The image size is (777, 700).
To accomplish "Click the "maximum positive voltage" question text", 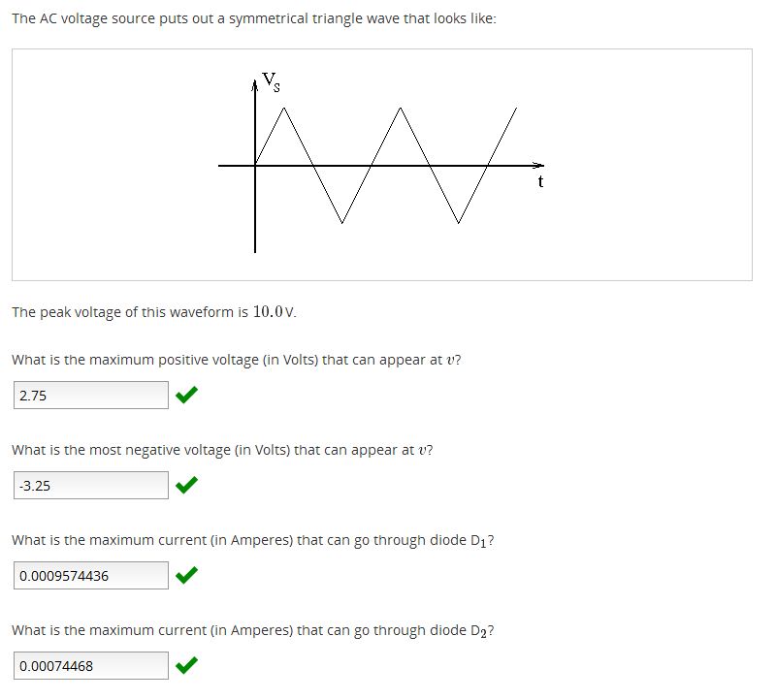I will click(236, 360).
